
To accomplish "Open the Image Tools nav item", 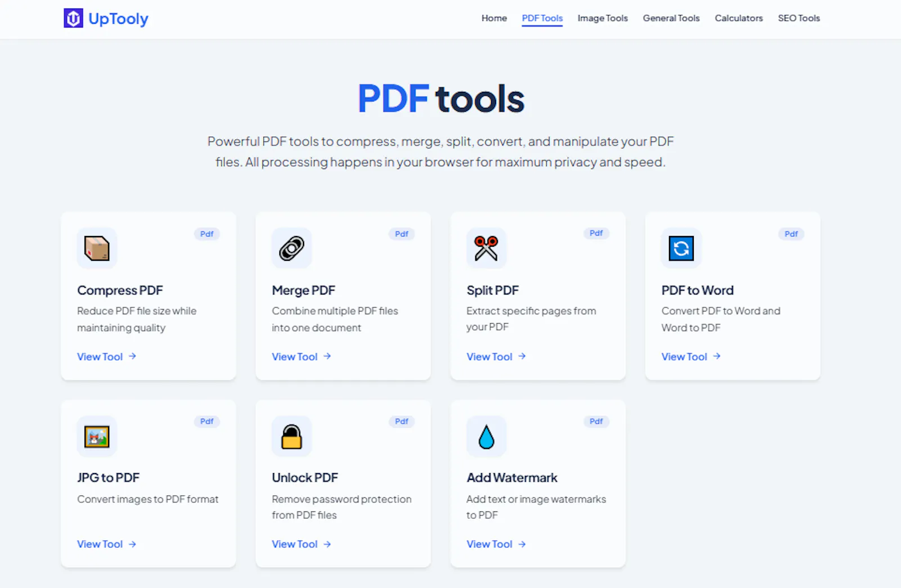I will (603, 18).
